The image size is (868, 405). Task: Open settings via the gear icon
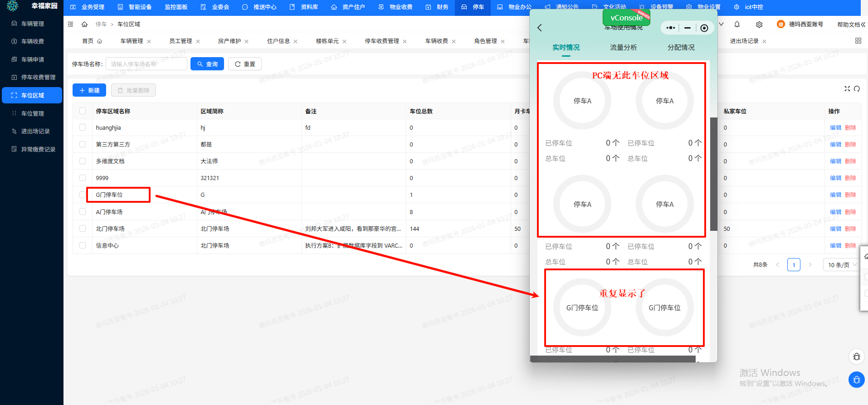(759, 24)
